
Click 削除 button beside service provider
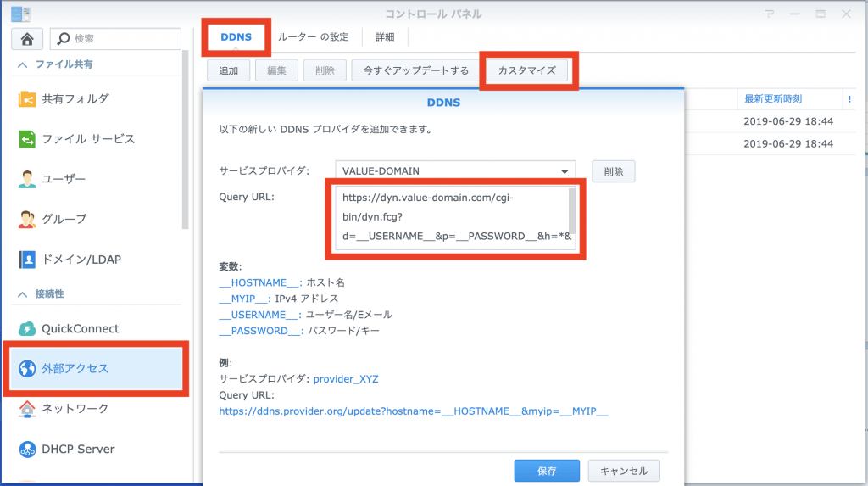tap(613, 171)
